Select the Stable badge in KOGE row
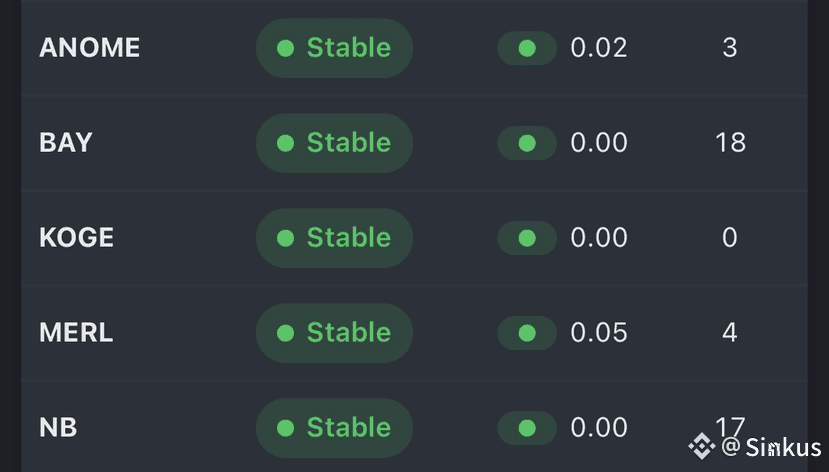The image size is (829, 472). point(334,238)
